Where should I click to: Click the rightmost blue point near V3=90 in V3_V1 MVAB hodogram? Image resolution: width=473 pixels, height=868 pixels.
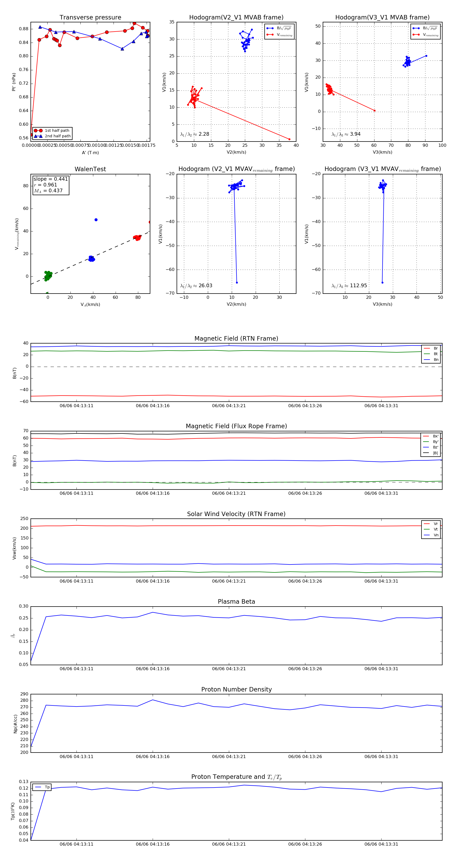[x=426, y=56]
